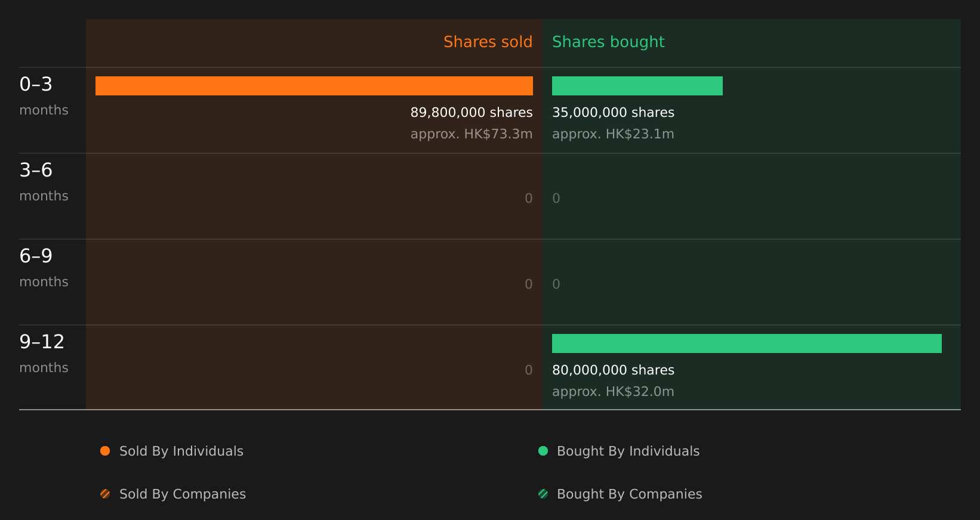Click the orange 0–3 months shares sold bar
Image resolution: width=980 pixels, height=520 pixels.
point(314,86)
